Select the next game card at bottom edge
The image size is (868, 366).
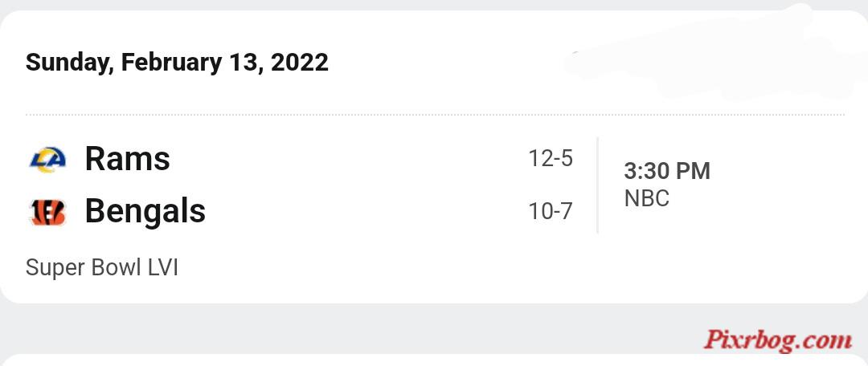click(434, 360)
